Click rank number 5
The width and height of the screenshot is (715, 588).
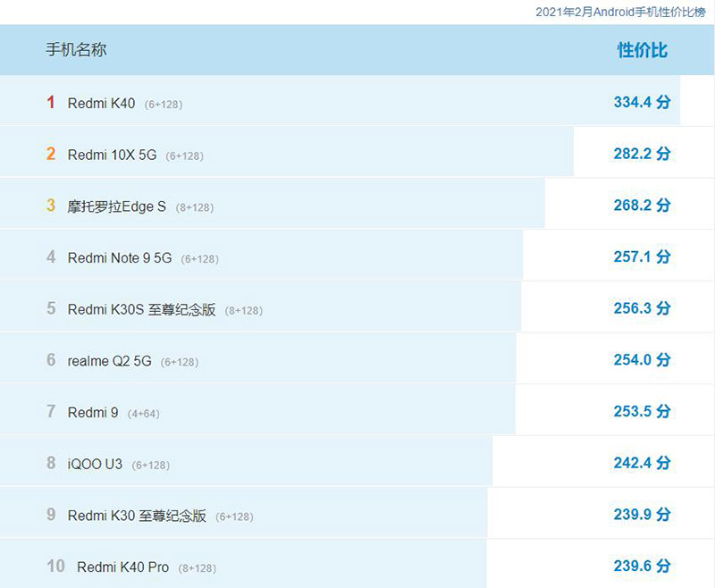tap(51, 308)
